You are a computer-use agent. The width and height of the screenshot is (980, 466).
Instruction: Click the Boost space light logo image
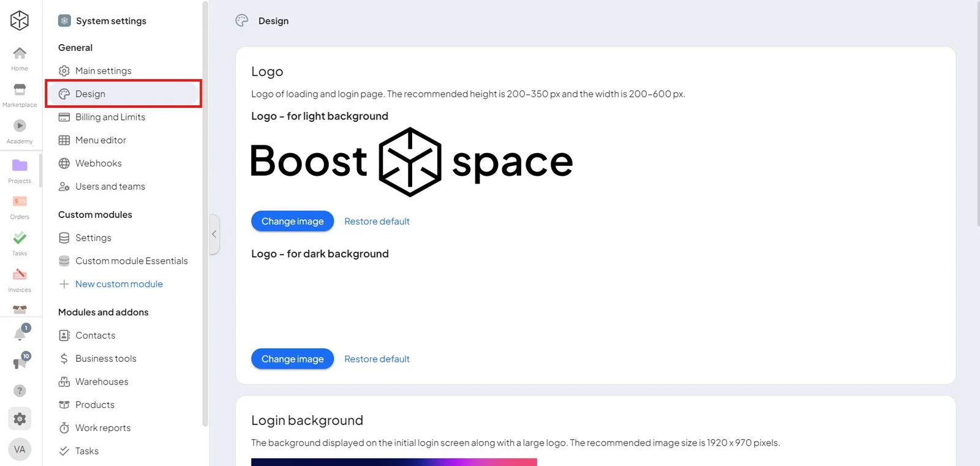pyautogui.click(x=412, y=162)
